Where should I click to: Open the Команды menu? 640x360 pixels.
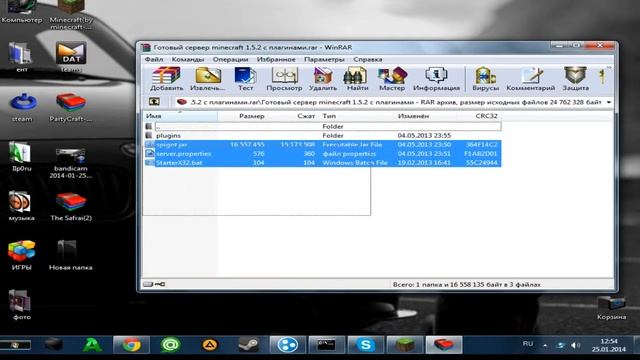point(188,59)
